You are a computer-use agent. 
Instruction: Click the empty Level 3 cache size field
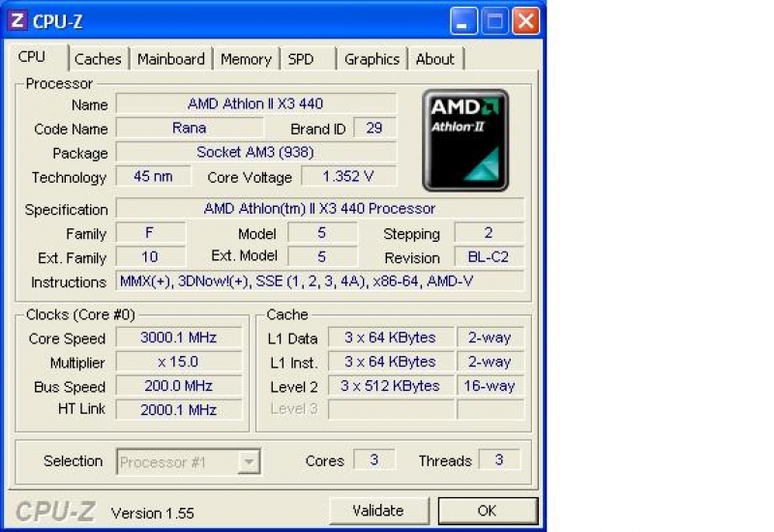[391, 409]
